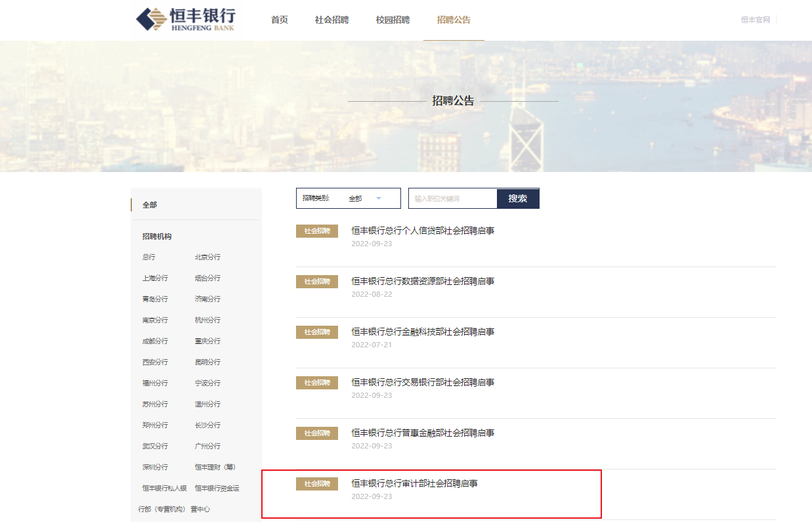Open the 招聘类别 dropdown arrow
The height and width of the screenshot is (522, 812).
(x=379, y=198)
